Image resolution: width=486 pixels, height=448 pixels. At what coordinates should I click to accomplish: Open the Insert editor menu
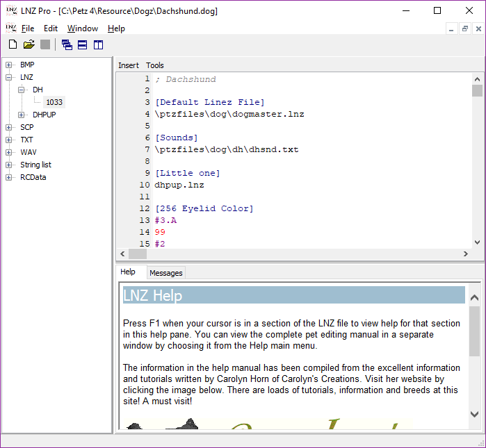(x=129, y=65)
